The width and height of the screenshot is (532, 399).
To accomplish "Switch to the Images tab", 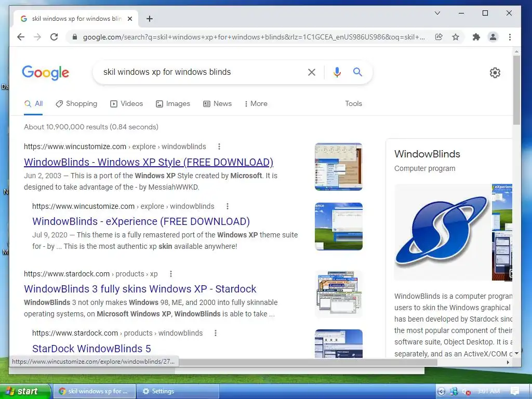I will coord(172,104).
